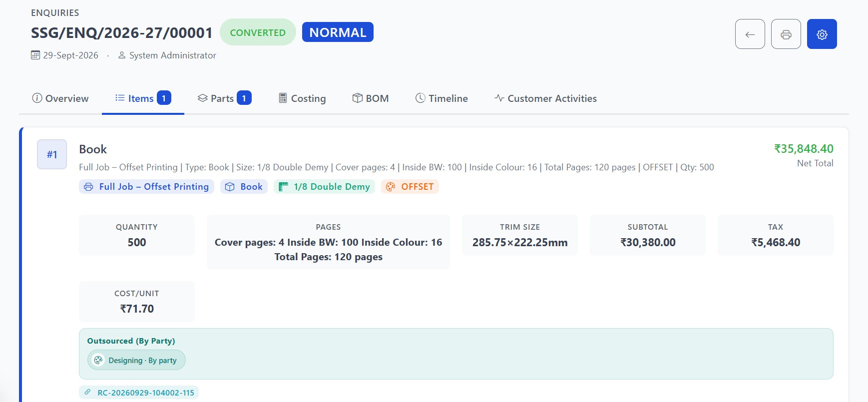Click printer icon in Full Job tag
This screenshot has width=868, height=402.
[x=88, y=187]
